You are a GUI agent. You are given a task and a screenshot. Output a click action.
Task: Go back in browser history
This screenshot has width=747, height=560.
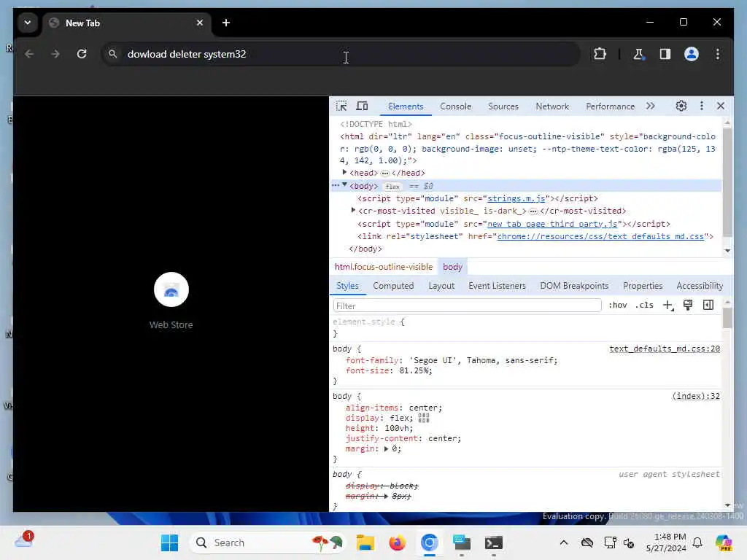pos(29,54)
